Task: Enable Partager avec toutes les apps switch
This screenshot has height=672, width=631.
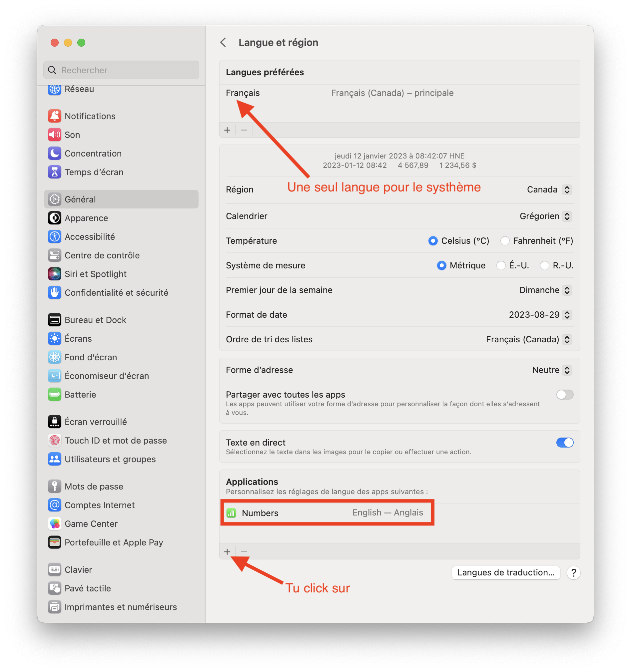Action: click(564, 394)
